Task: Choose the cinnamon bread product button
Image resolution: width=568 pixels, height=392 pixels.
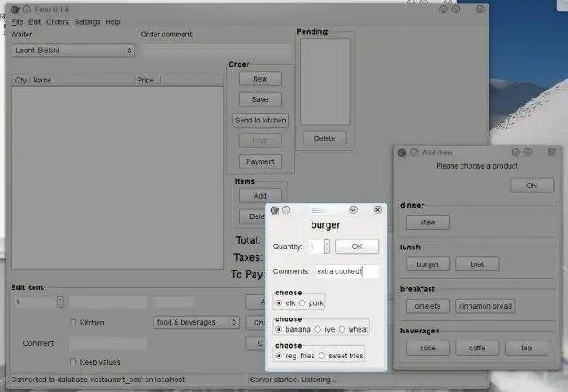Action: pyautogui.click(x=485, y=306)
